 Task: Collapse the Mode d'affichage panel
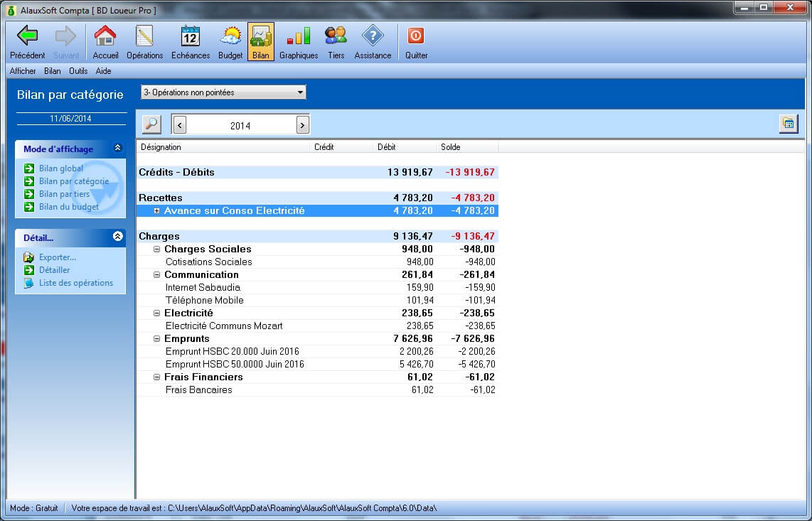tap(118, 149)
